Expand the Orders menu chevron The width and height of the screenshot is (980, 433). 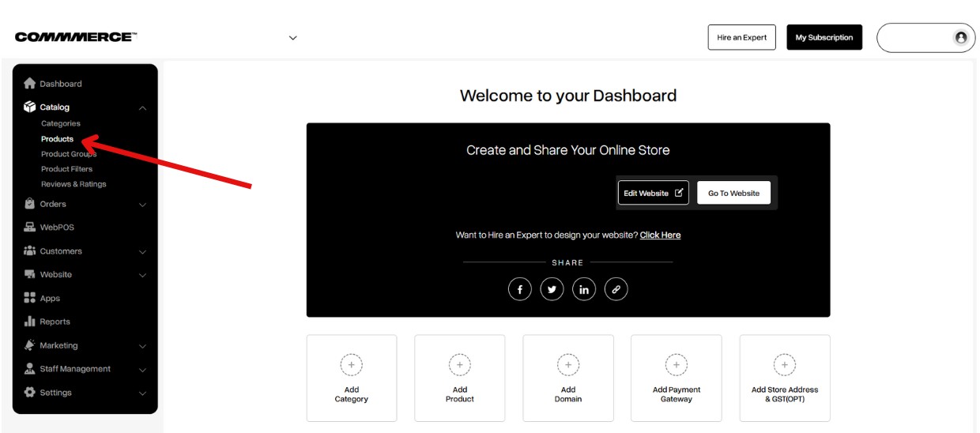click(x=142, y=205)
